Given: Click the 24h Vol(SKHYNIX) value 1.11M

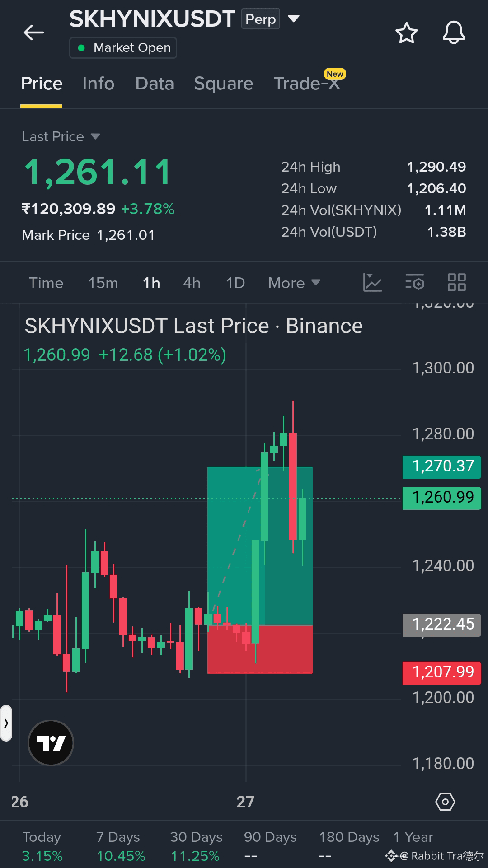Looking at the screenshot, I should 445,210.
